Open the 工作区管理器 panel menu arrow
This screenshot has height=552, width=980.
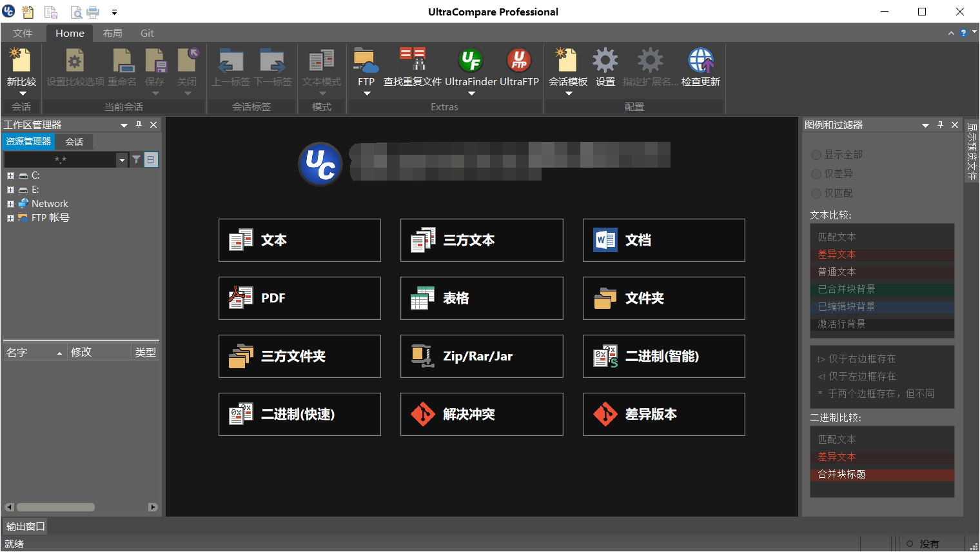124,125
